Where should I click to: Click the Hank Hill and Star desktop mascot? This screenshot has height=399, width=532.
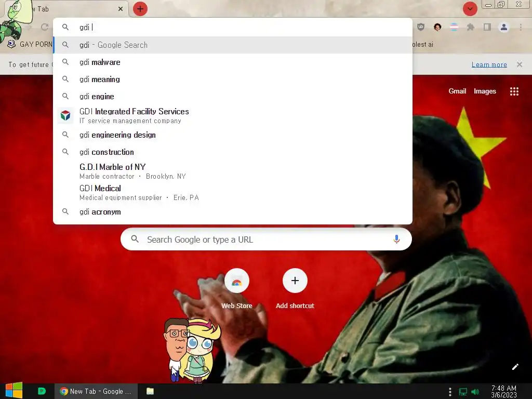(192, 350)
